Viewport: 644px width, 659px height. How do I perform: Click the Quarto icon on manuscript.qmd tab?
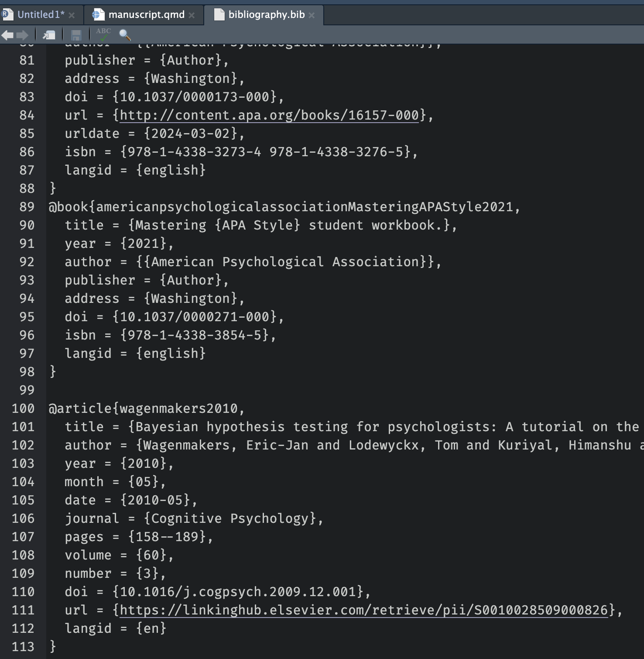point(98,15)
